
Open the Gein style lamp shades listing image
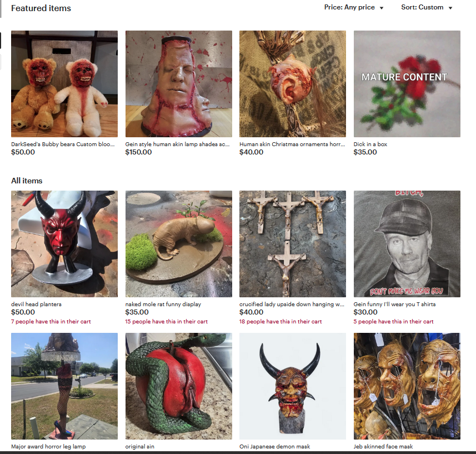(179, 84)
